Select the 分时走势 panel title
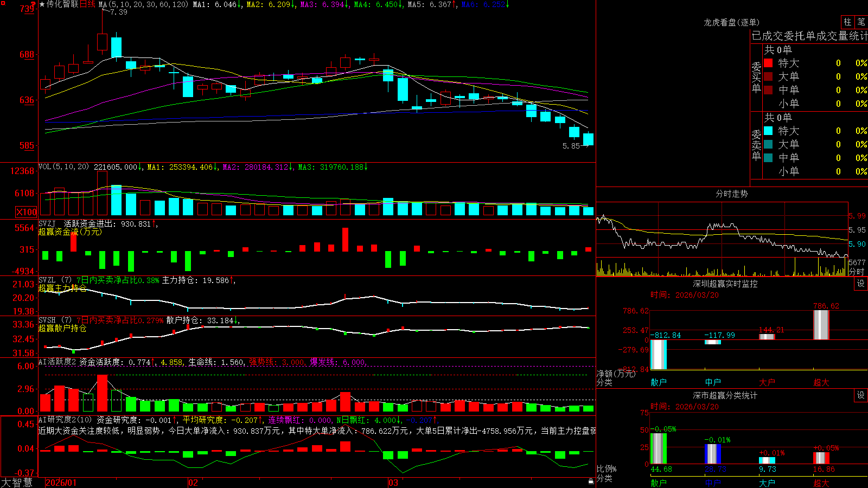Viewport: 868px width, 488px height. (x=731, y=194)
